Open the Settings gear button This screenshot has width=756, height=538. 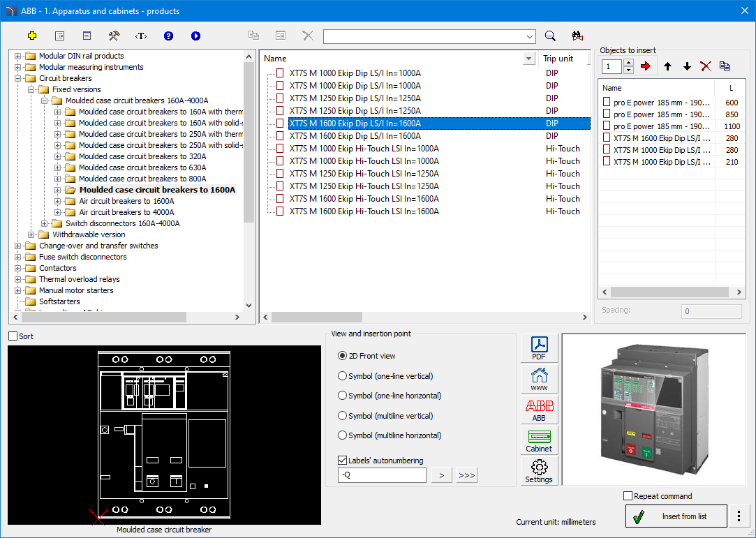click(539, 471)
